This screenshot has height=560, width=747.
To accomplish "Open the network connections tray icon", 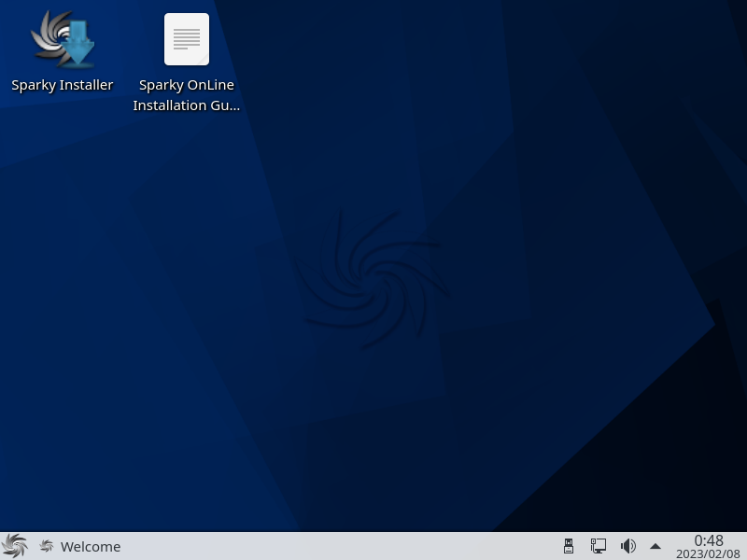I will click(x=599, y=546).
